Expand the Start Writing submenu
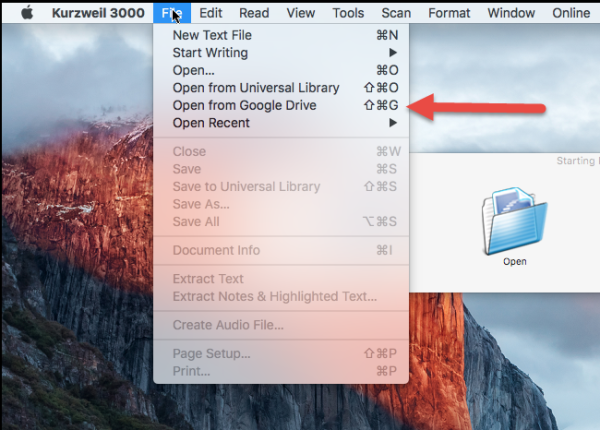Image resolution: width=600 pixels, height=430 pixels. [281, 53]
